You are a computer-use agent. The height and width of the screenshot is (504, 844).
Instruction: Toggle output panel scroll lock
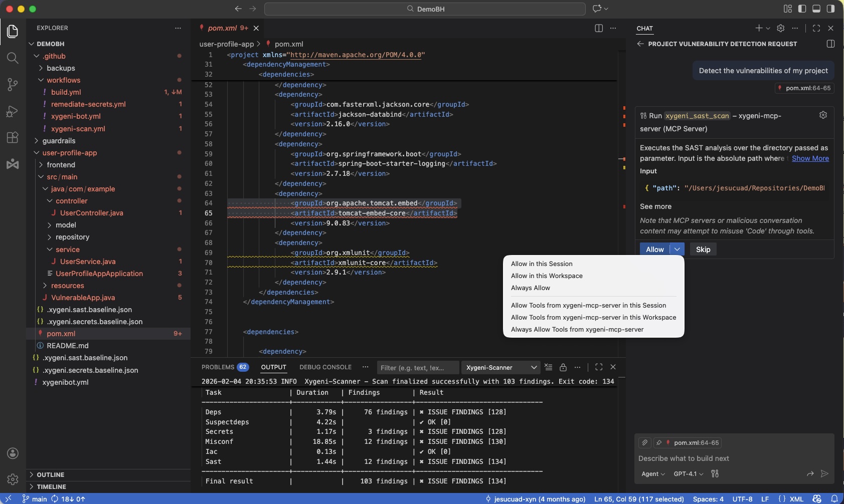tap(563, 367)
